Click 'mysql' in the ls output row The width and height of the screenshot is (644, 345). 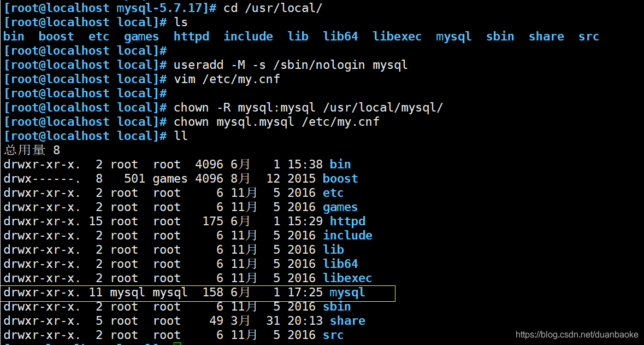pyautogui.click(x=454, y=37)
